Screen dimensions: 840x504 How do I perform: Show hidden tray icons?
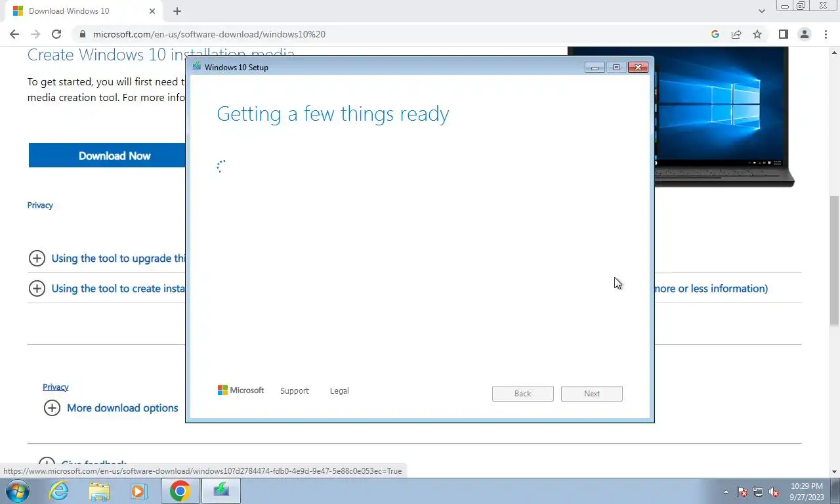[x=726, y=492]
